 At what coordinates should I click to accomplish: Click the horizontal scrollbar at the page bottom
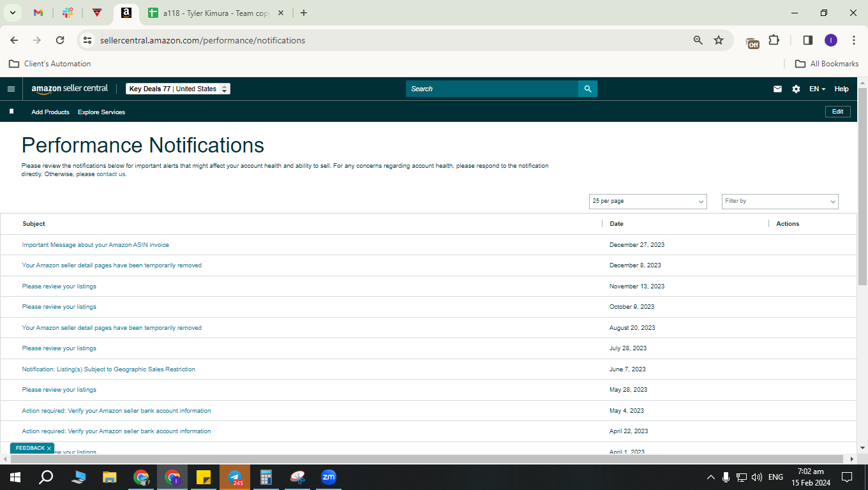[426, 459]
